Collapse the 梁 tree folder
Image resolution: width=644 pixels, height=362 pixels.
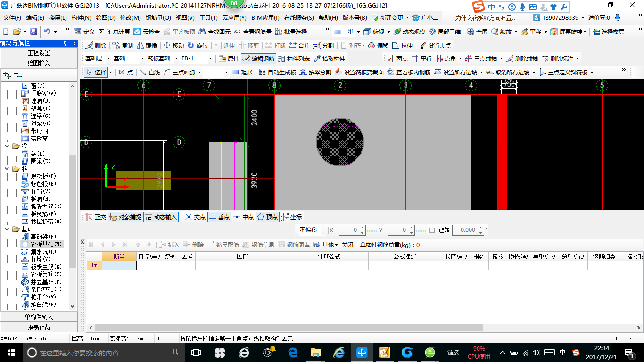point(7,146)
